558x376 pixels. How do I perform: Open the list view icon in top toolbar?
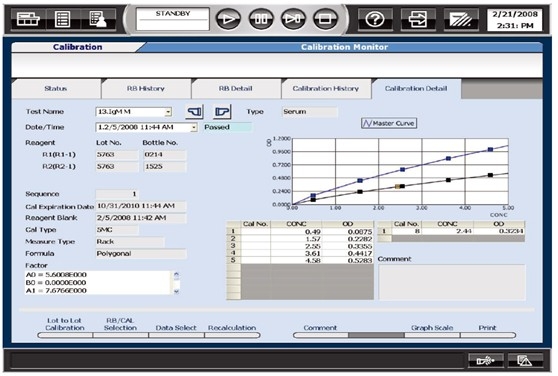pyautogui.click(x=62, y=19)
